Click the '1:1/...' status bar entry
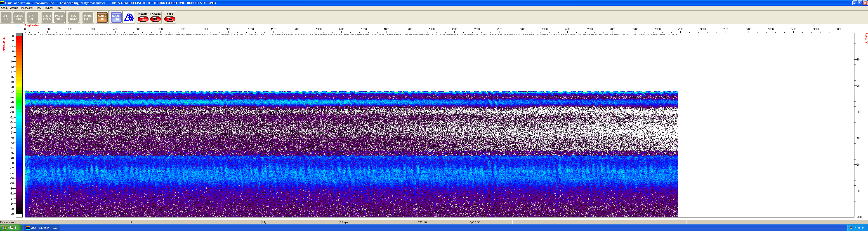 265,222
